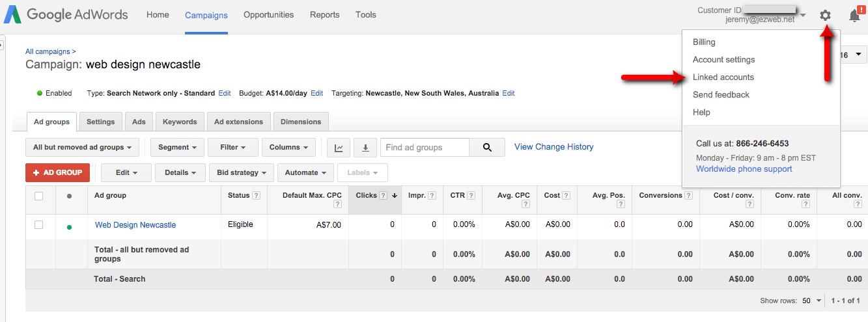Image resolution: width=868 pixels, height=322 pixels.
Task: Switch to the Keywords tab
Action: (x=180, y=122)
